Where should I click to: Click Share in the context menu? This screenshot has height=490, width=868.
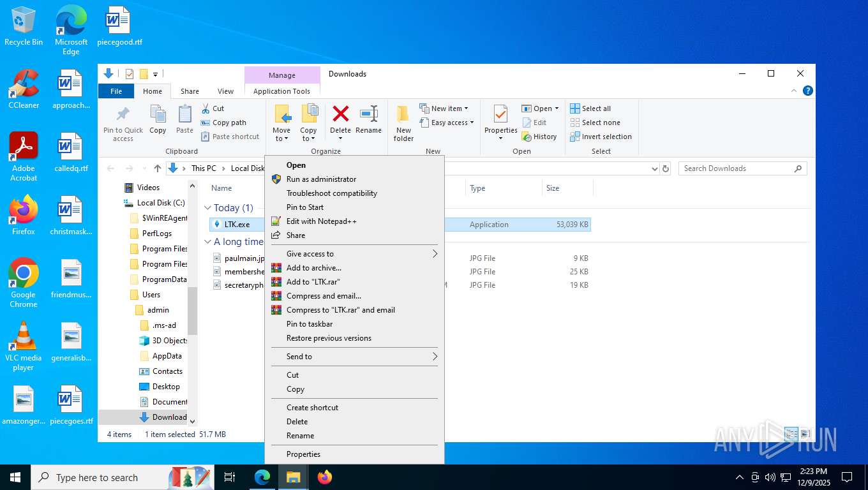(354, 235)
